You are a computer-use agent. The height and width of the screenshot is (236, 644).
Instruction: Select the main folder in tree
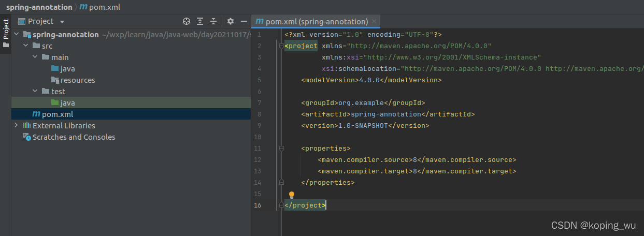pyautogui.click(x=60, y=57)
